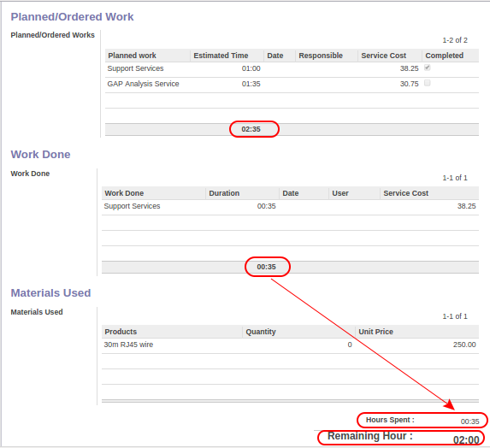Click the Remaining Hour value 02:00
Viewport: 490px width, 448px height.
click(466, 439)
